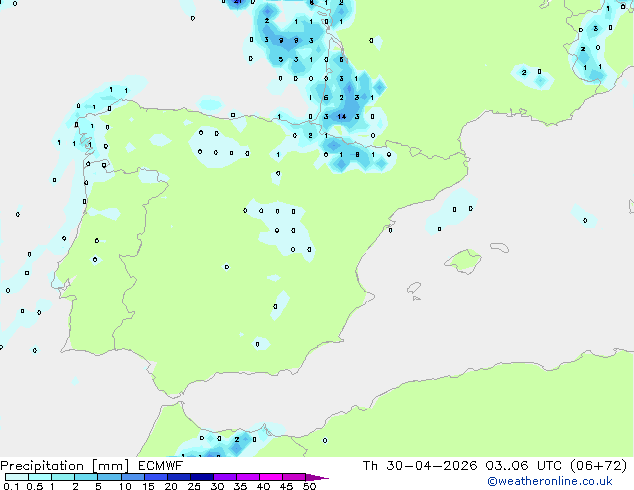Screen dimensions: 634x490
Task: Pick the dark navy 25–30 mm swatch
Action: 201,477
